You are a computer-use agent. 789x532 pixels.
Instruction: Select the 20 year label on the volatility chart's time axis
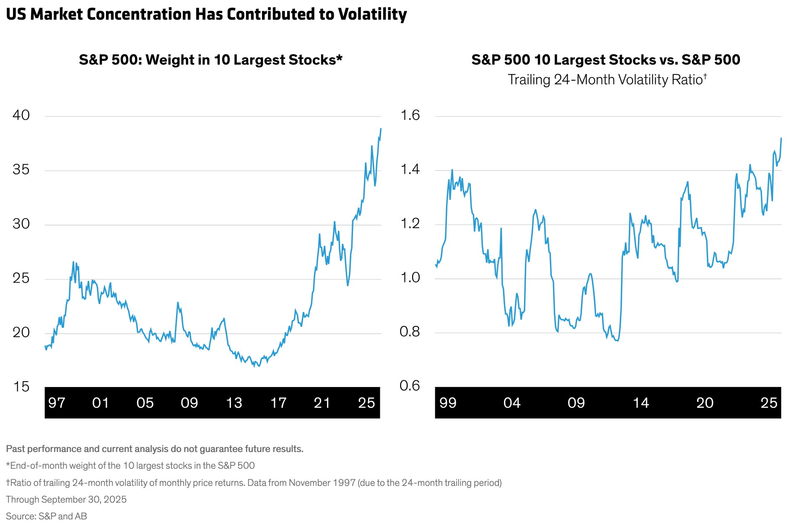click(x=705, y=403)
